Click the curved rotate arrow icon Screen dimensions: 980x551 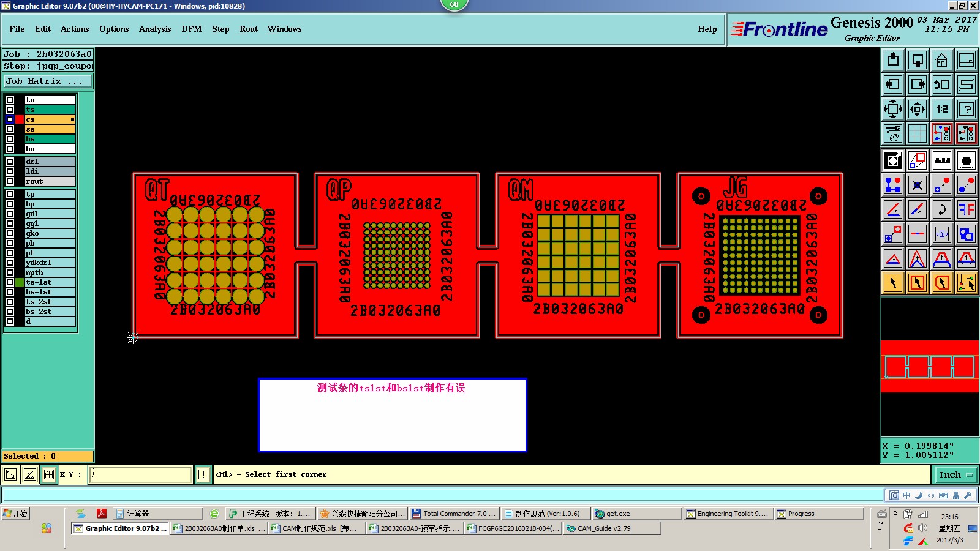pyautogui.click(x=942, y=209)
